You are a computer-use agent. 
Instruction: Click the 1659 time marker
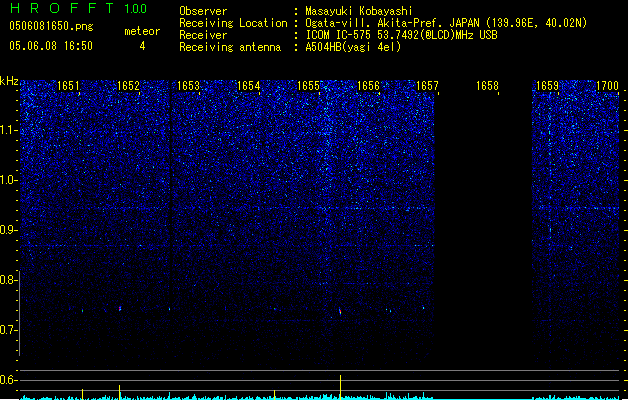coord(547,86)
